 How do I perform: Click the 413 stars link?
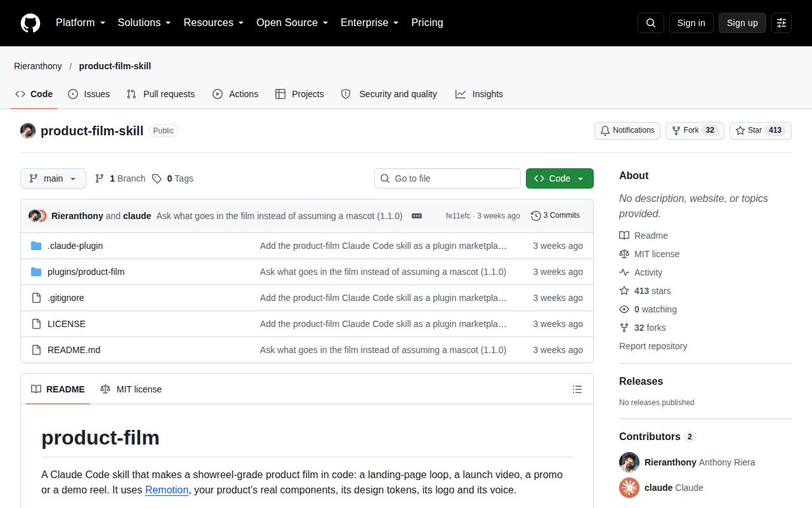coord(645,291)
